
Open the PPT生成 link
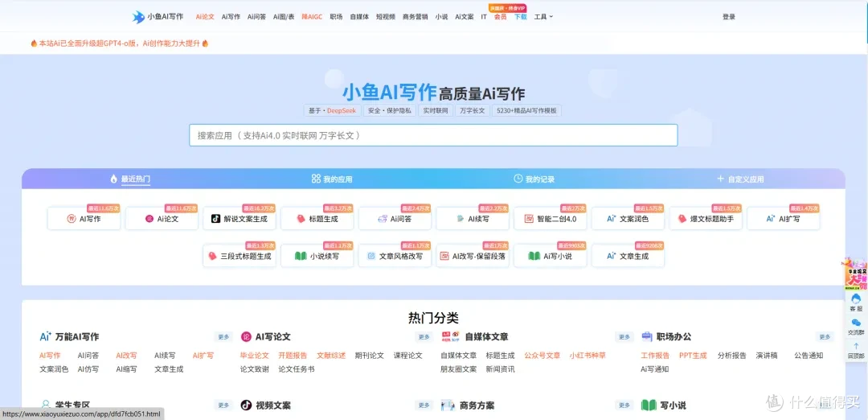tap(693, 355)
